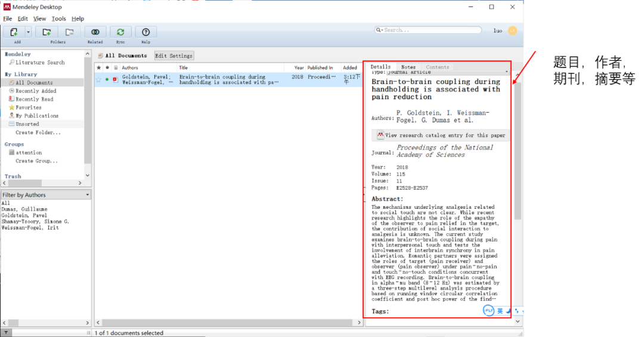Switch to the Contents tab
Viewport: 644px width, 337px height.
click(x=438, y=67)
